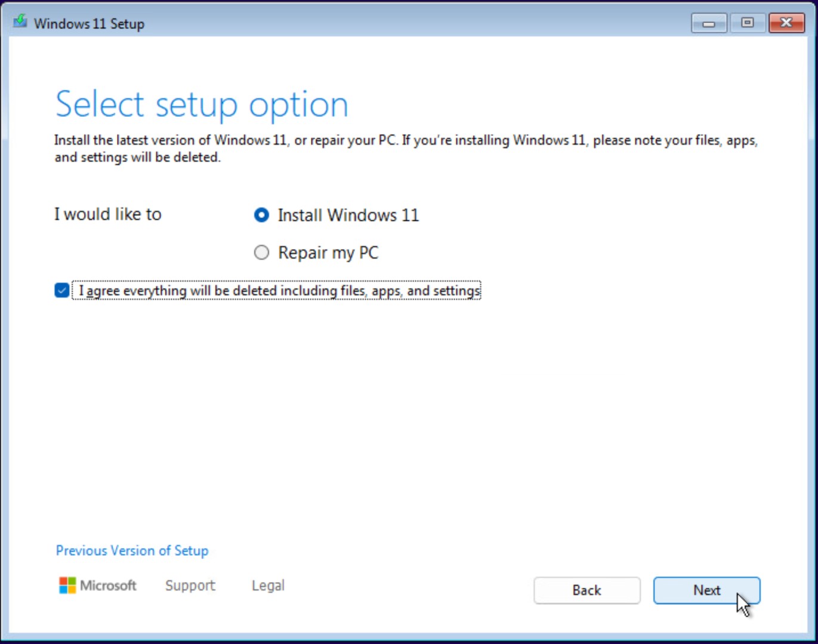Uncheck the agree everything will be deleted checkbox
This screenshot has height=644, width=818.
tap(61, 290)
